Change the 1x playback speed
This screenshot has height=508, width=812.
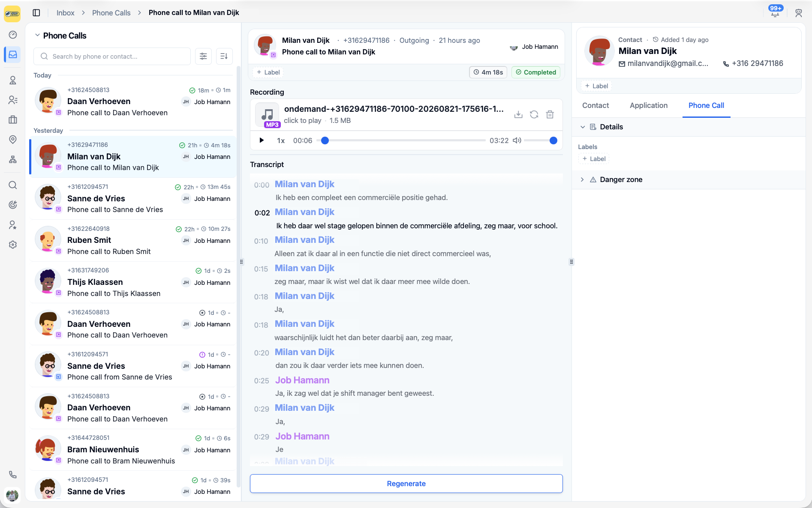[281, 140]
